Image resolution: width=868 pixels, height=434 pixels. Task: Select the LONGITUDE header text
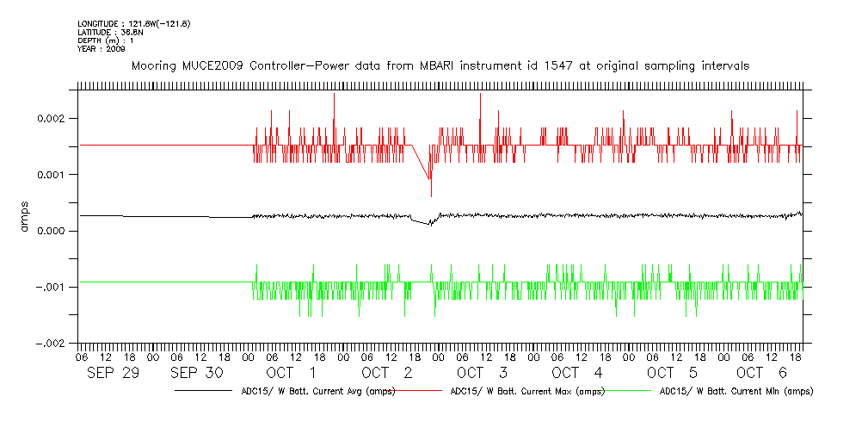pyautogui.click(x=133, y=23)
